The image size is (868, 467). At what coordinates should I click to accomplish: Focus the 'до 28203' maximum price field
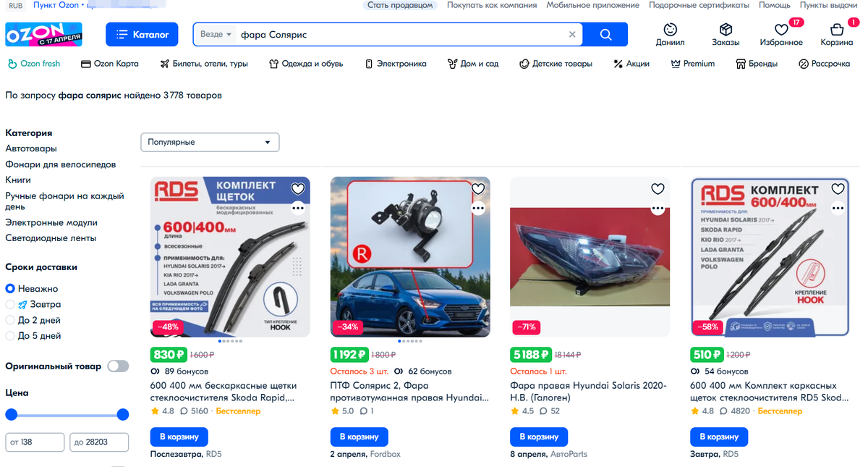click(99, 442)
